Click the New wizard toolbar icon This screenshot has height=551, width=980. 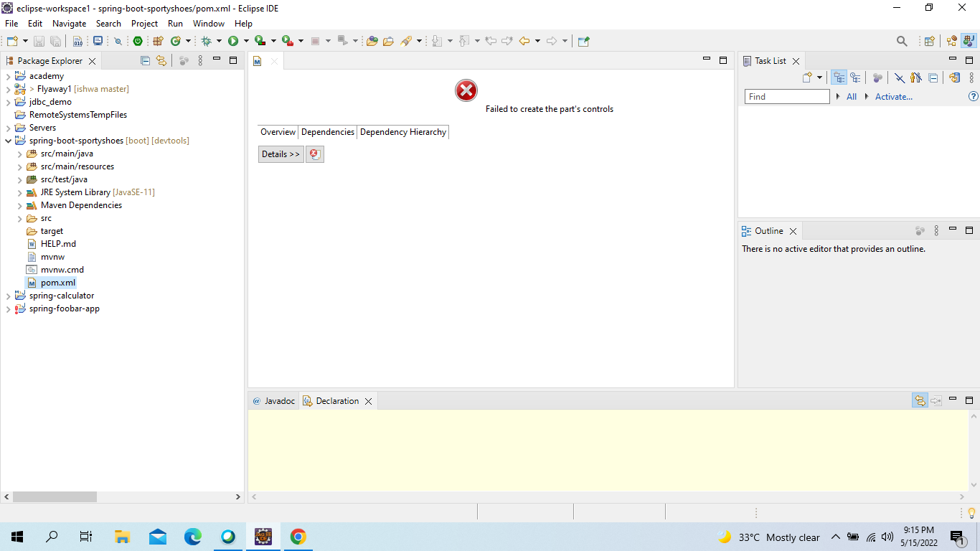tap(12, 41)
